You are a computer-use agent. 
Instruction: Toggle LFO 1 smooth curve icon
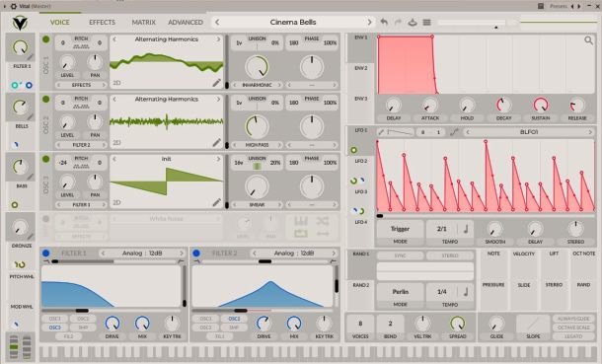point(454,132)
